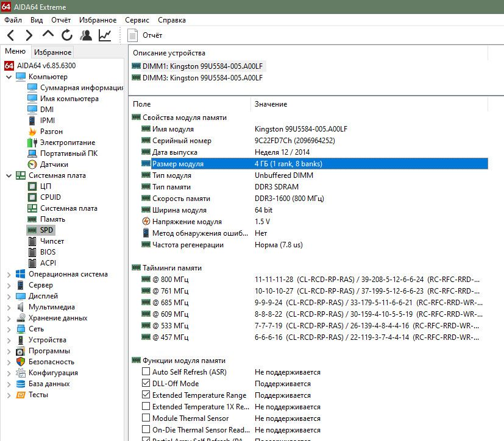Open the DMI tree entry
The width and height of the screenshot is (504, 441).
(x=46, y=110)
